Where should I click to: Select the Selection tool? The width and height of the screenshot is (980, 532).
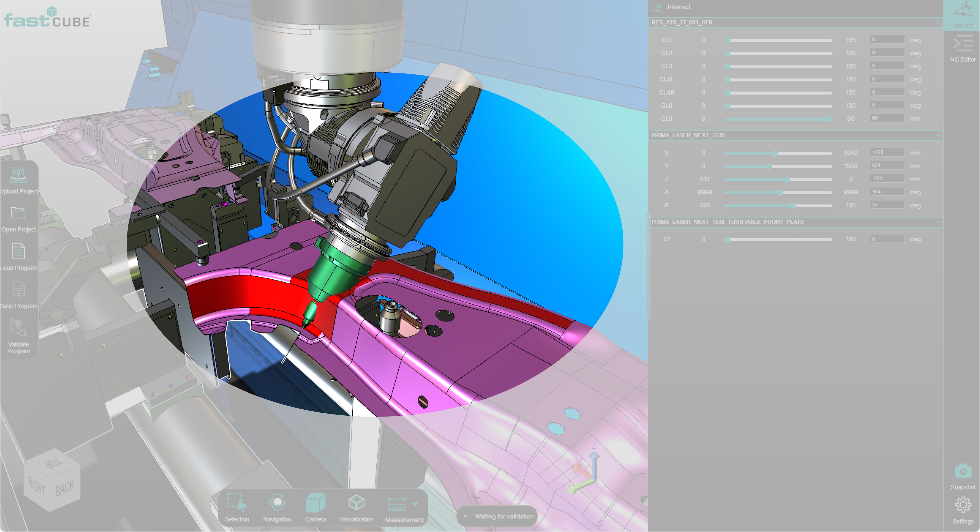(x=236, y=503)
